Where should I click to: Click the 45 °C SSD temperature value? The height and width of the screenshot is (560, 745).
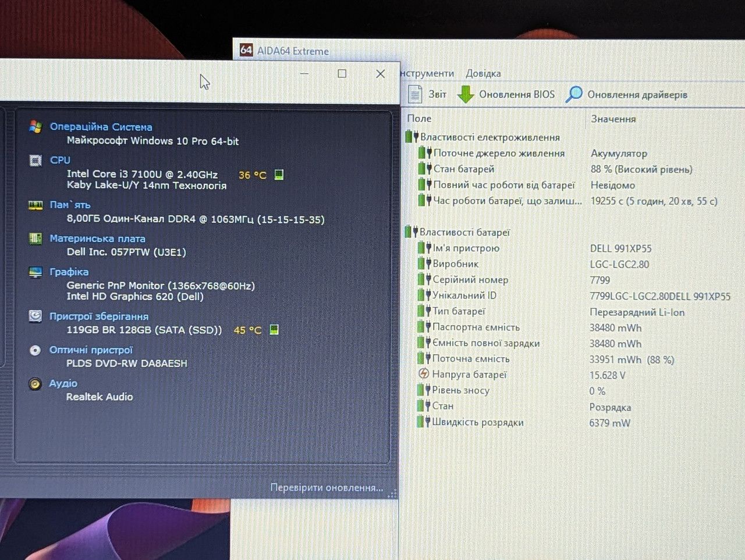click(247, 330)
